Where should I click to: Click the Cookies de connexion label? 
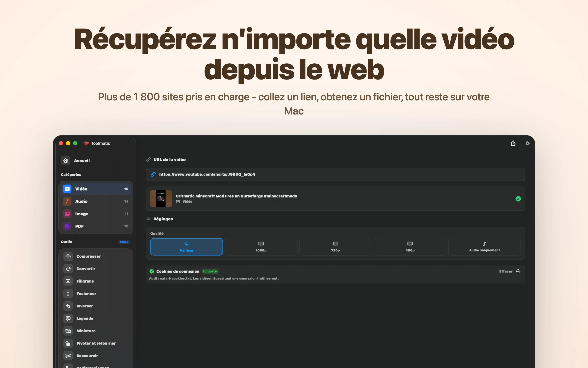(178, 271)
